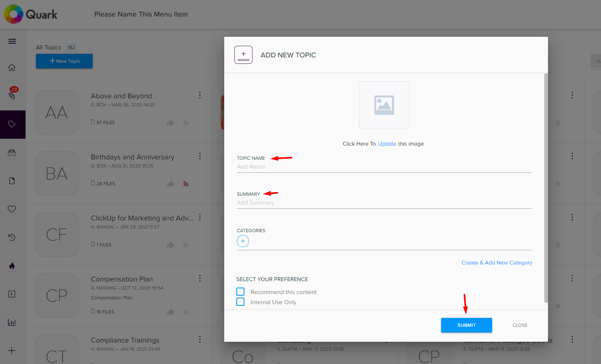
Task: Open Trending flame icon in sidebar
Action: tap(12, 266)
